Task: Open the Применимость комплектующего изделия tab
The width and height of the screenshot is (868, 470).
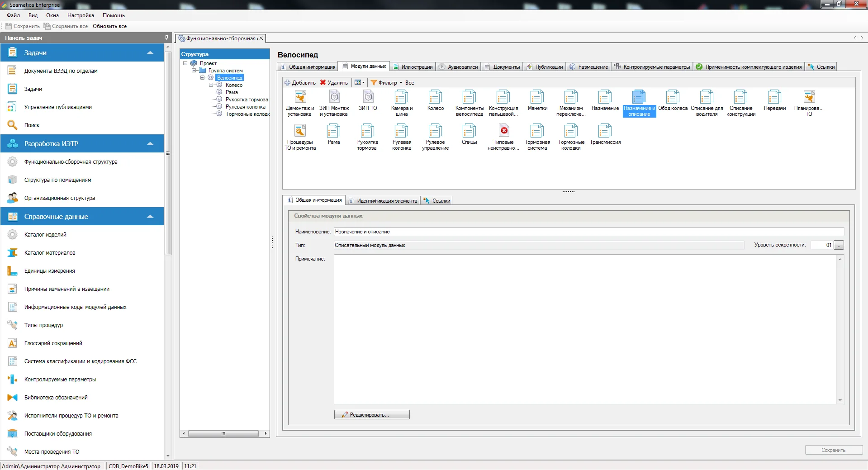Action: tap(749, 67)
